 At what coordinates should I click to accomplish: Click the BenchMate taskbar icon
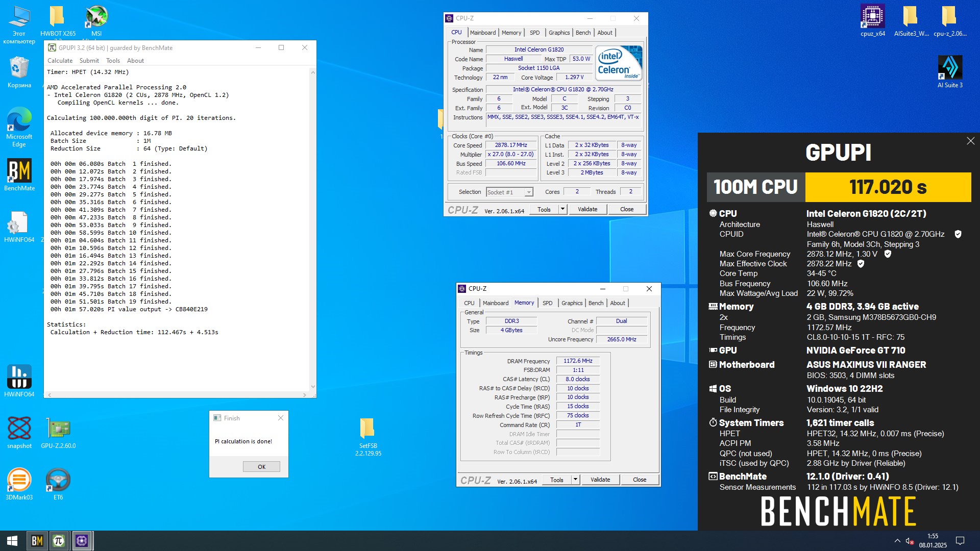(37, 541)
